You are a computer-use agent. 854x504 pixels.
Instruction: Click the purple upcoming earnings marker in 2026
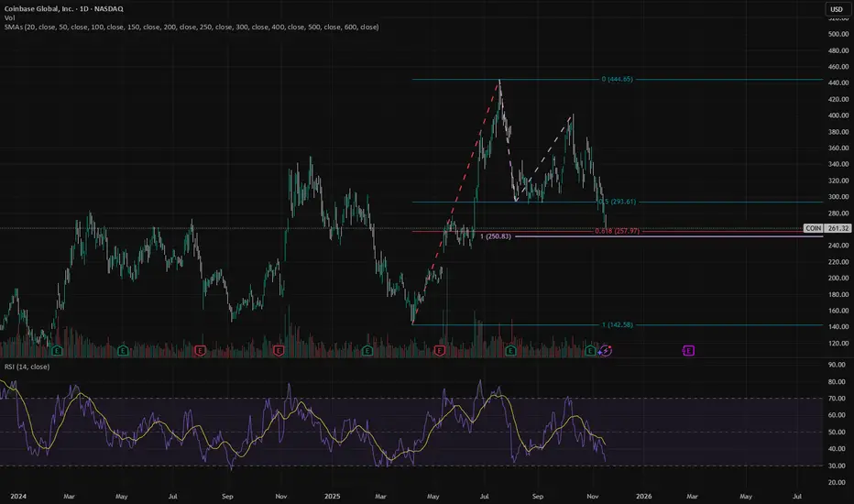click(x=688, y=351)
